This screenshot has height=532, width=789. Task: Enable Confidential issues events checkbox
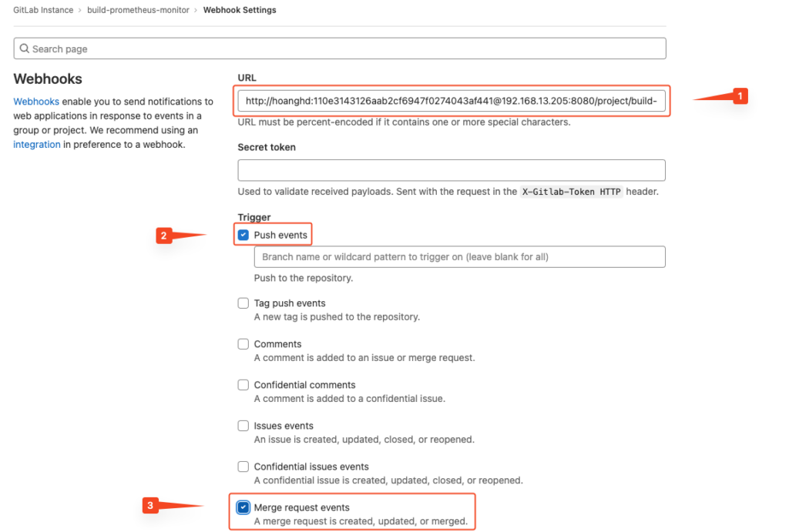pyautogui.click(x=243, y=467)
